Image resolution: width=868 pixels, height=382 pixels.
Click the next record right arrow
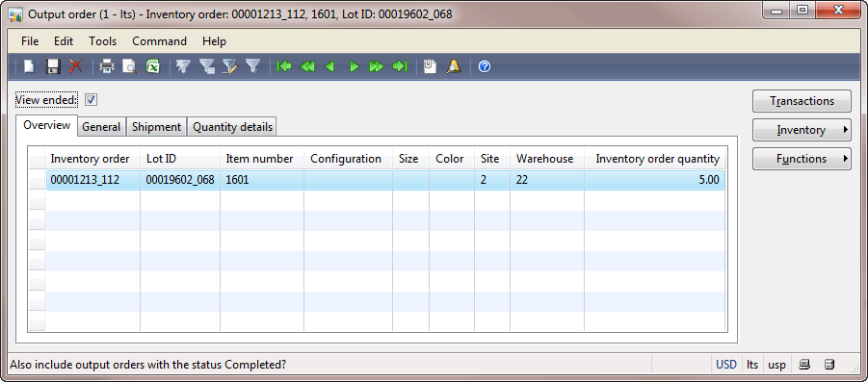tap(354, 67)
